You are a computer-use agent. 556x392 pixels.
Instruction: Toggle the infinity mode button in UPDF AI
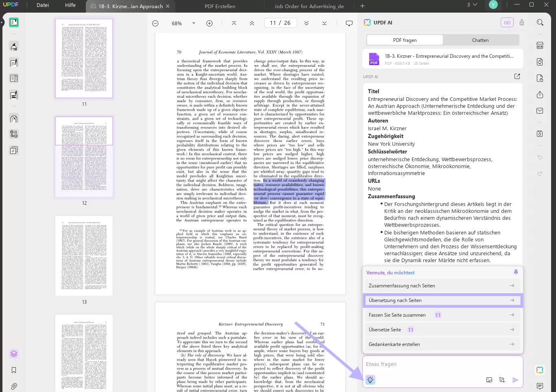coord(507,23)
